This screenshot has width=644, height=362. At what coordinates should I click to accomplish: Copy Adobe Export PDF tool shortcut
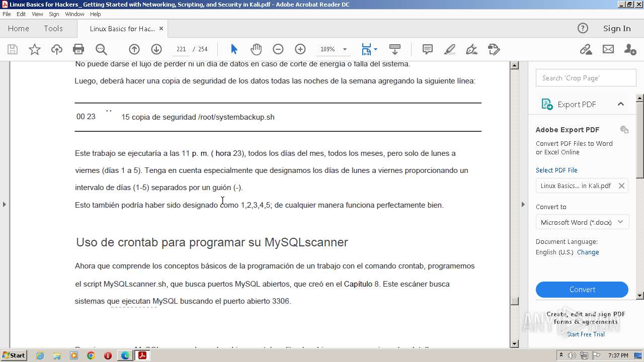(624, 130)
